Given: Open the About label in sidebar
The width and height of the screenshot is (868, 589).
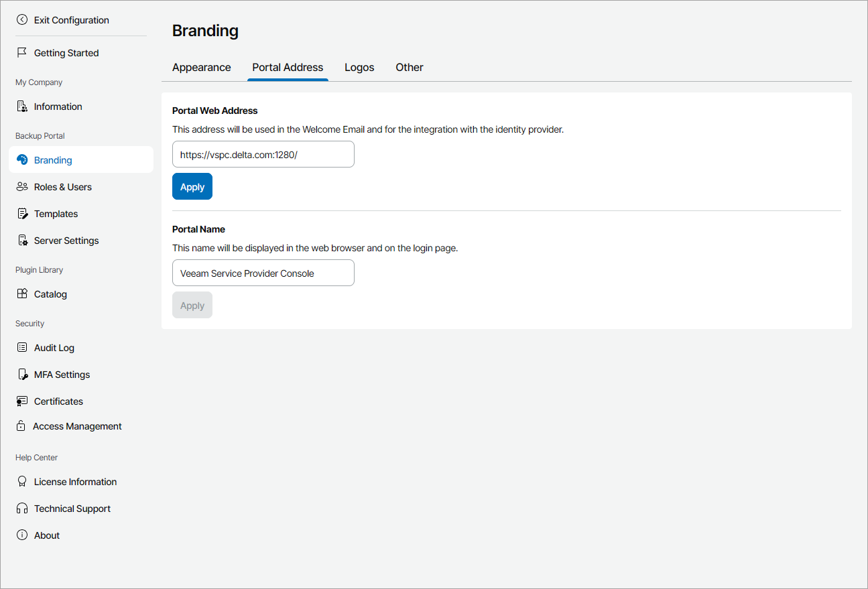Looking at the screenshot, I should pos(47,535).
